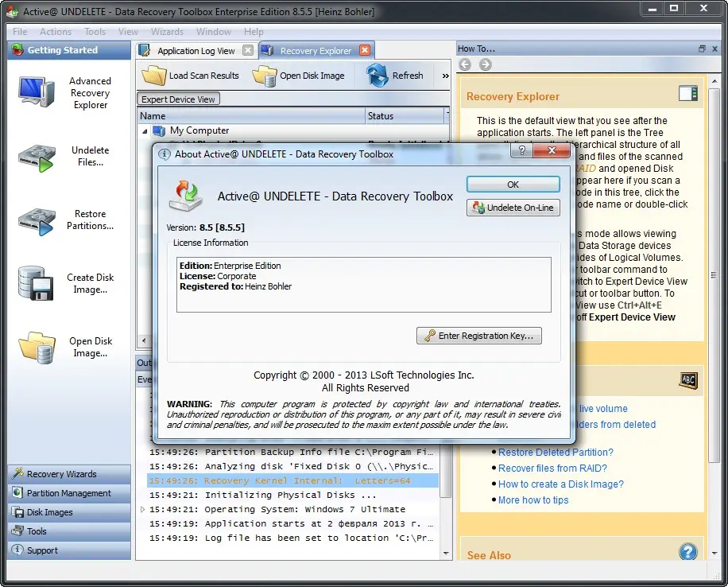
Task: Switch to Recovery Explorer tab
Action: pos(316,51)
